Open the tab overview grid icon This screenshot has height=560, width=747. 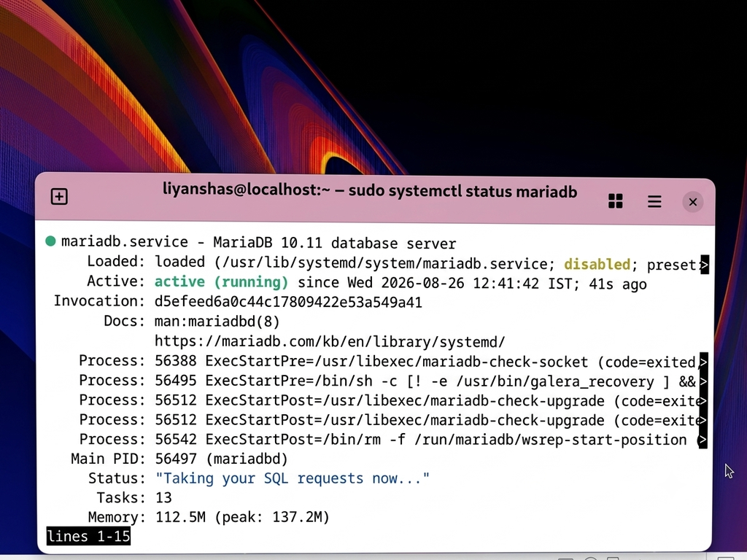click(x=616, y=201)
